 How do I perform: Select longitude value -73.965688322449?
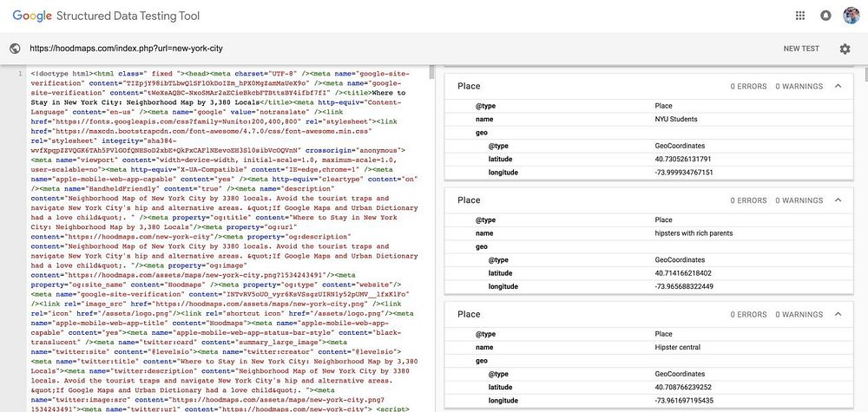coord(684,286)
